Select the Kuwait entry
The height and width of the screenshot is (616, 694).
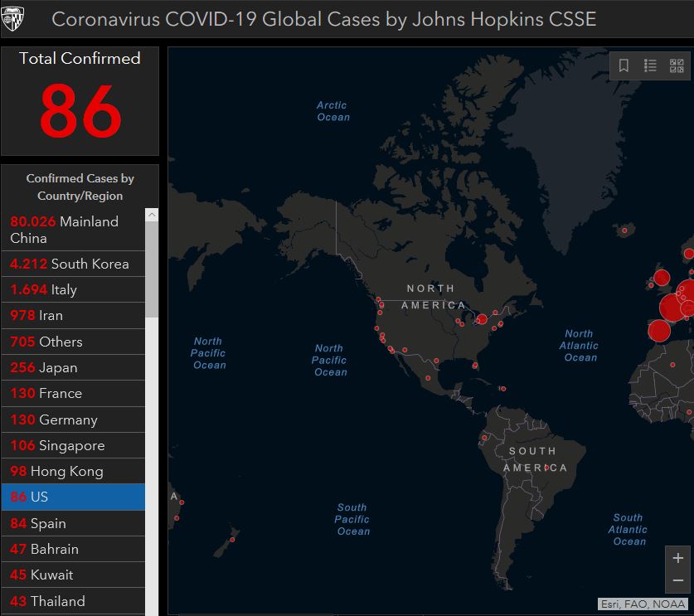tap(73, 575)
